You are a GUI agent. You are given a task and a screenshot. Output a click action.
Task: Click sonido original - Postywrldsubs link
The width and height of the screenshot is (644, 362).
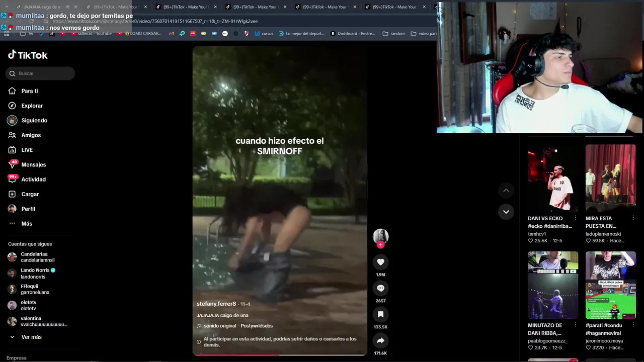click(x=238, y=326)
